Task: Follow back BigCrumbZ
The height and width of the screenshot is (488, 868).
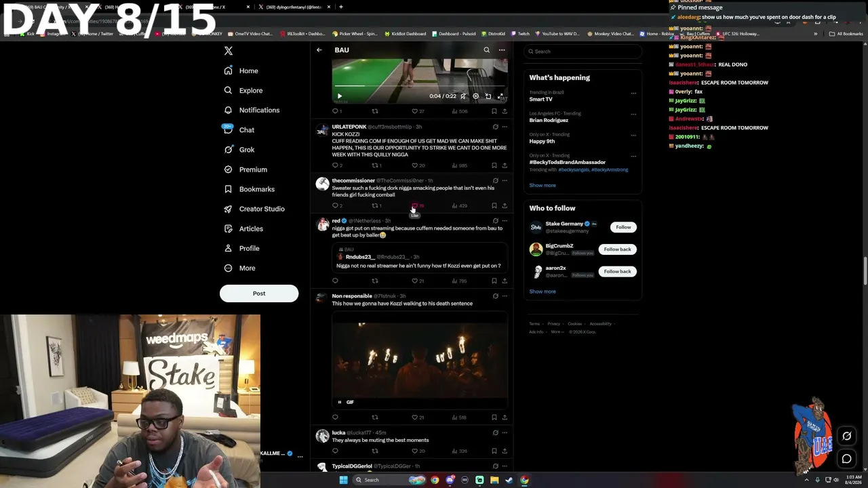Action: [617, 249]
